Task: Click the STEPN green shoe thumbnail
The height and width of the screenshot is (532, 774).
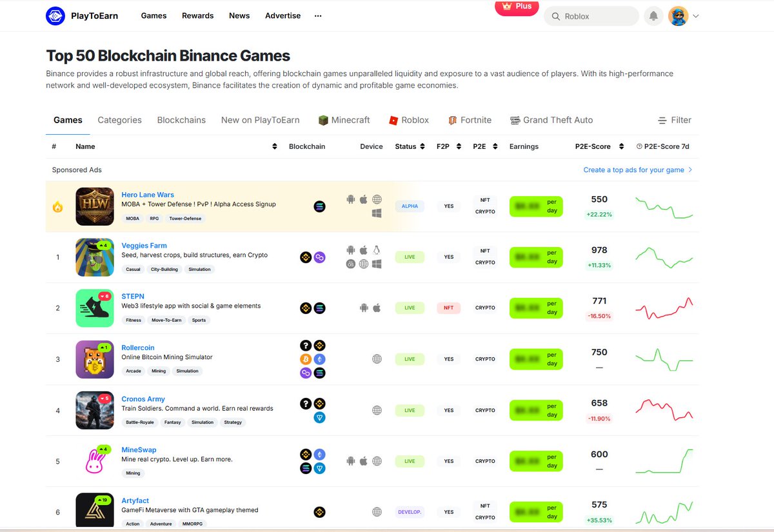Action: pos(95,308)
